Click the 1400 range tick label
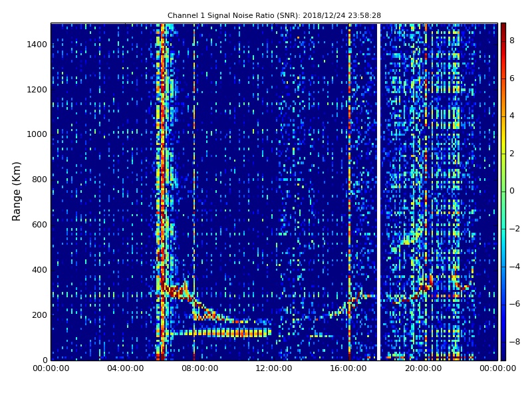Viewport: 532px width, 399px height. [x=37, y=45]
